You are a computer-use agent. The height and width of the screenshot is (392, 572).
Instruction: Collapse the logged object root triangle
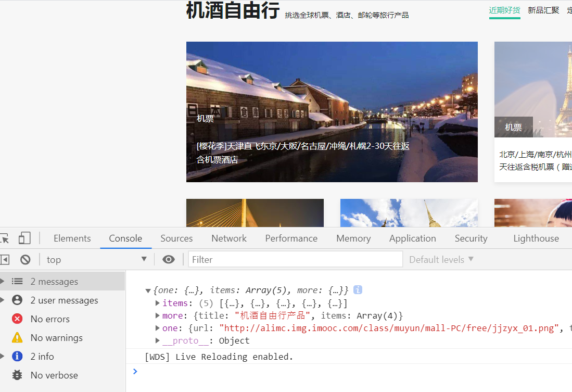tap(148, 291)
